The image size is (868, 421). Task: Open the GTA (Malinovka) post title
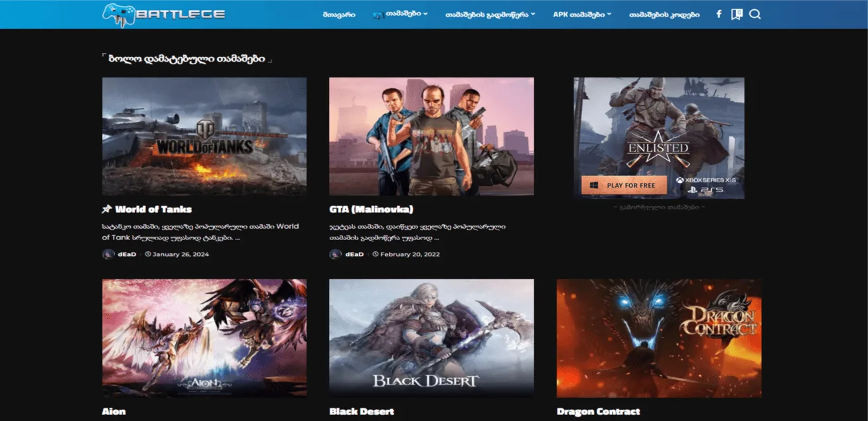[371, 210]
